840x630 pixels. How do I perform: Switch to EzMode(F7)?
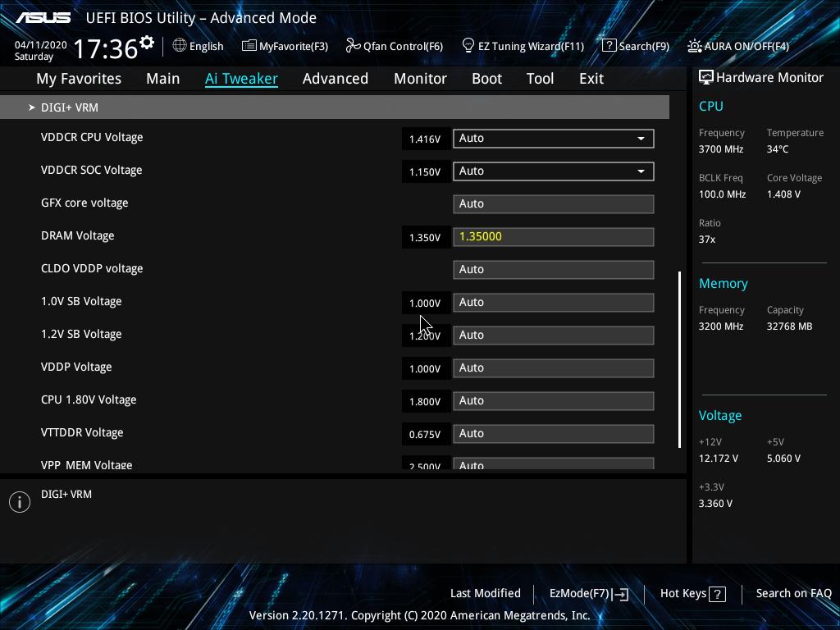click(589, 594)
